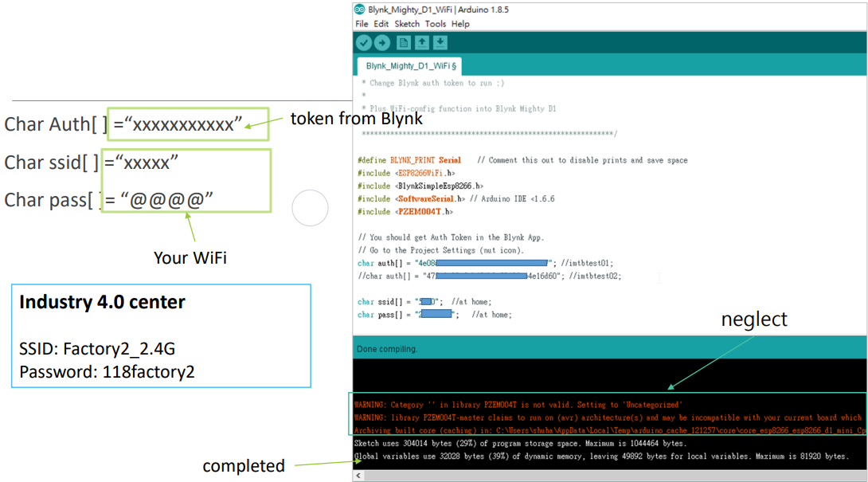868x482 pixels.
Task: Open the Edit menu
Action: 381,24
